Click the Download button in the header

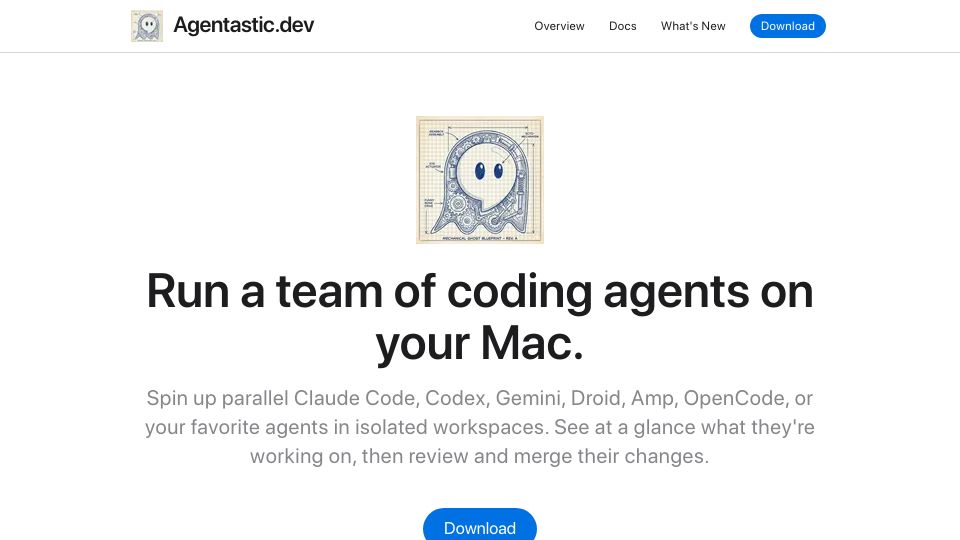(787, 26)
